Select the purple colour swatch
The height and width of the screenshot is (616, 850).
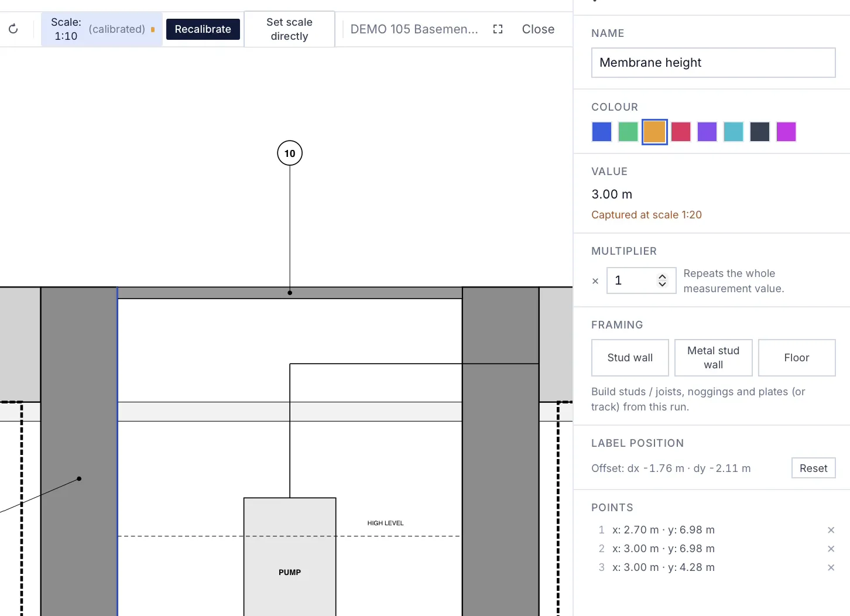[707, 132]
